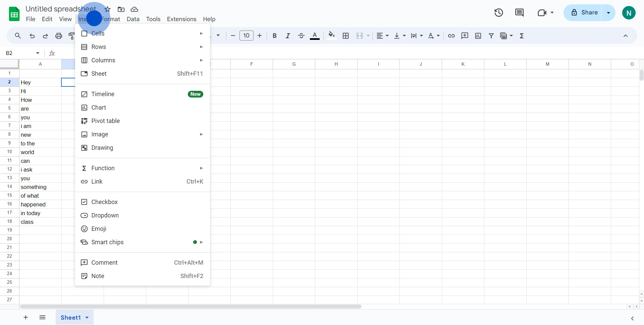
Task: Apply strikethrough formatting
Action: click(x=301, y=36)
